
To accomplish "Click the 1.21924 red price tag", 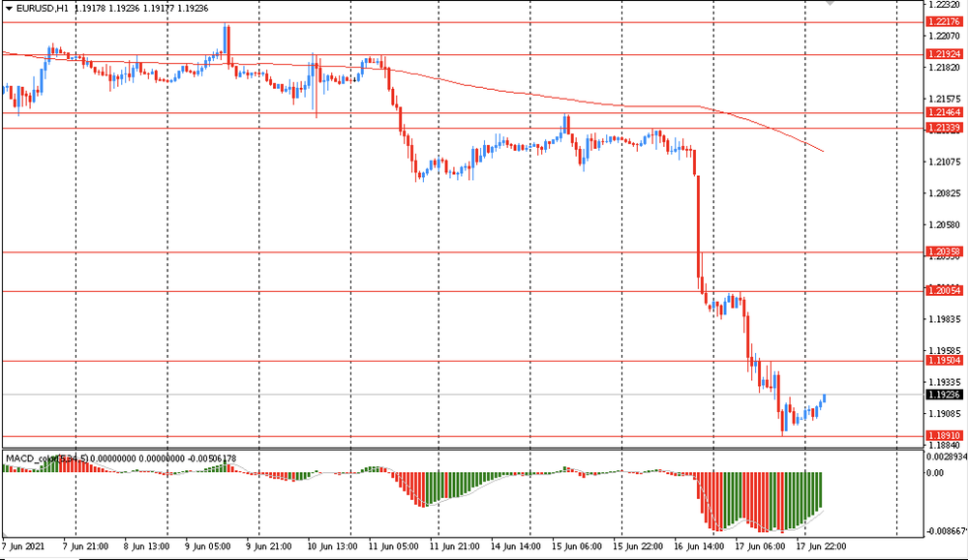I will coord(943,54).
